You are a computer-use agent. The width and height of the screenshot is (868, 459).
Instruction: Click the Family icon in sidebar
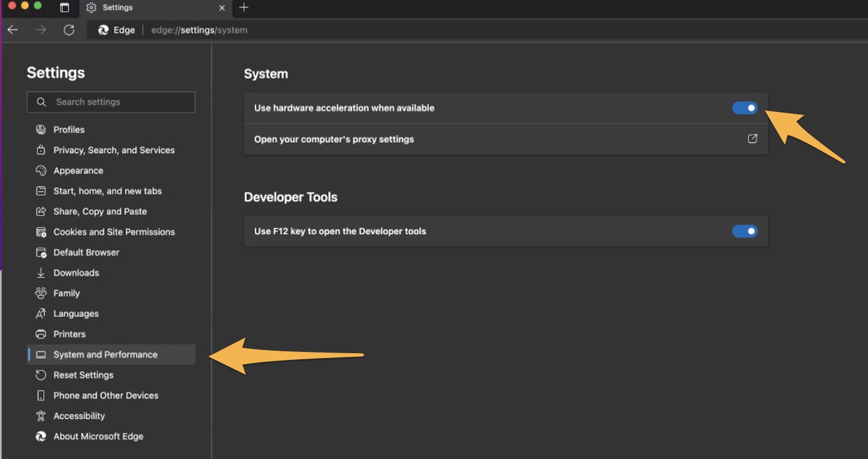tap(41, 293)
